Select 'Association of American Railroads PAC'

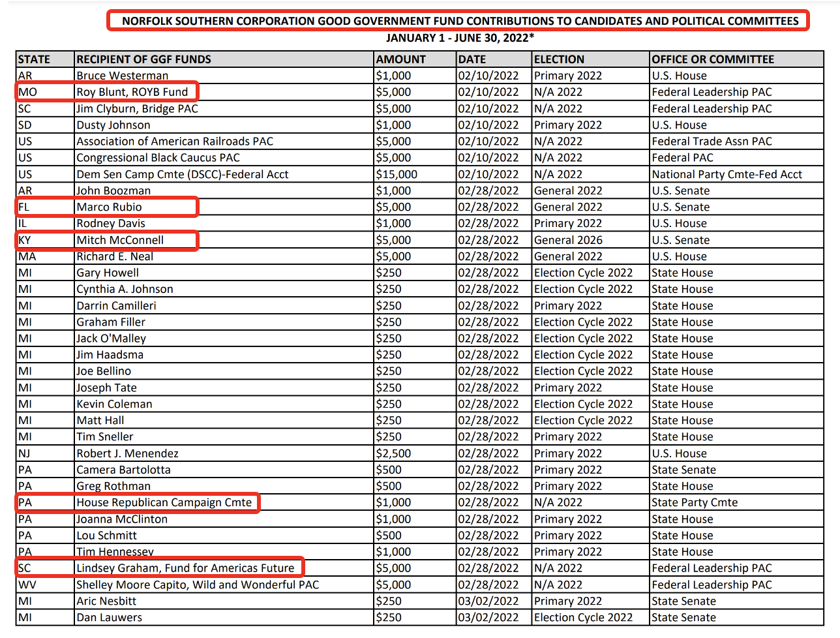click(x=175, y=141)
